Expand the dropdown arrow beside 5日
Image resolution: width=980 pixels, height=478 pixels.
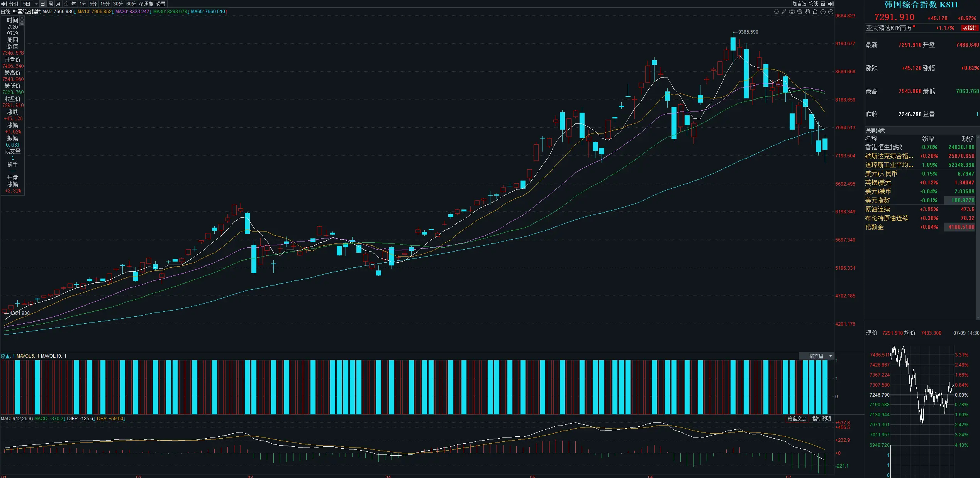click(x=36, y=4)
